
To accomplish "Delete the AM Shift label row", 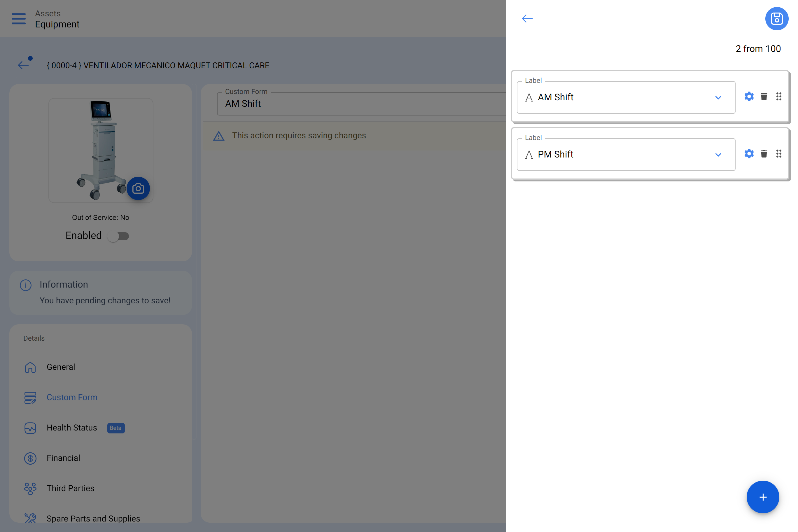I will coord(764,97).
